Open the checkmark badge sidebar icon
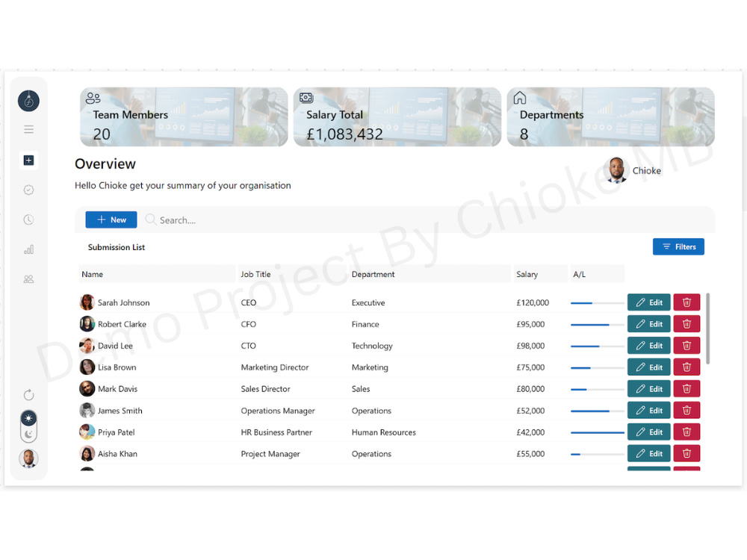 [x=28, y=190]
